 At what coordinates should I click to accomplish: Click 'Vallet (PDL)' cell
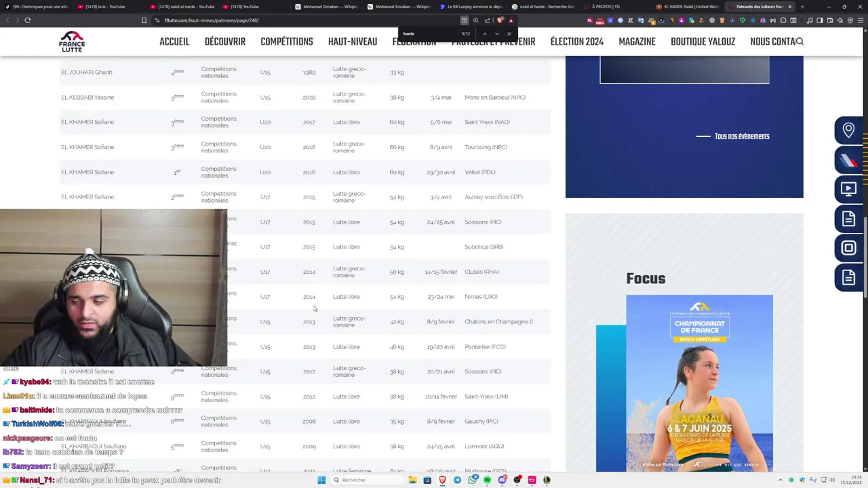point(480,172)
